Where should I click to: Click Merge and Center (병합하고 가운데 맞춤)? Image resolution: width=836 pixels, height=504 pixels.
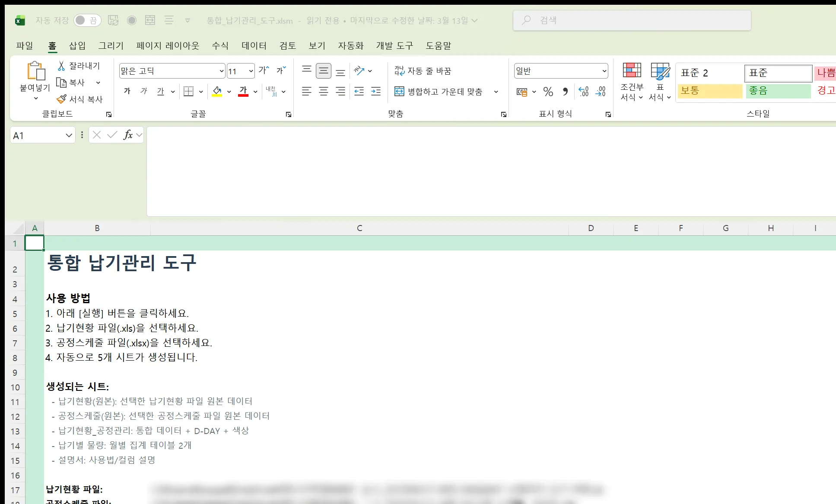[438, 92]
